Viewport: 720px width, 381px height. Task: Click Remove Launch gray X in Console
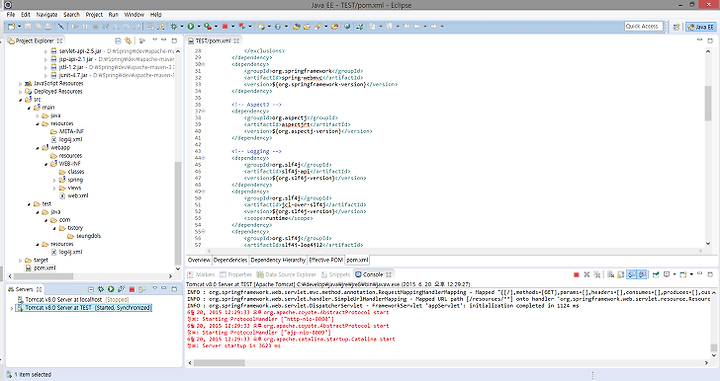click(586, 275)
